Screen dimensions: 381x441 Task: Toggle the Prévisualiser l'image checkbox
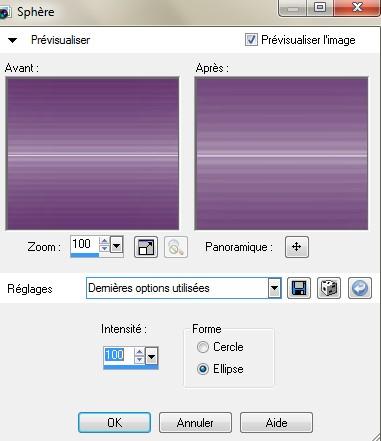(x=251, y=40)
